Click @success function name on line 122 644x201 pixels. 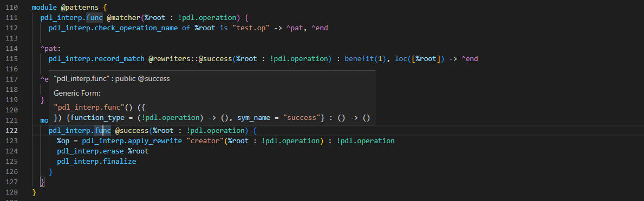pos(131,131)
